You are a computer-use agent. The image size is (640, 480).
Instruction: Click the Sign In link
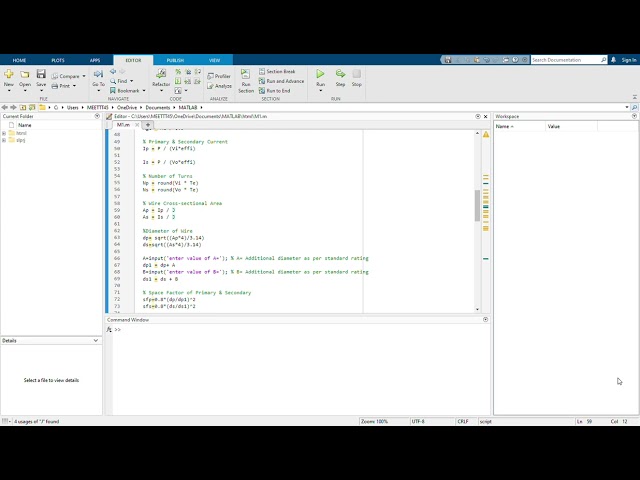click(x=629, y=60)
